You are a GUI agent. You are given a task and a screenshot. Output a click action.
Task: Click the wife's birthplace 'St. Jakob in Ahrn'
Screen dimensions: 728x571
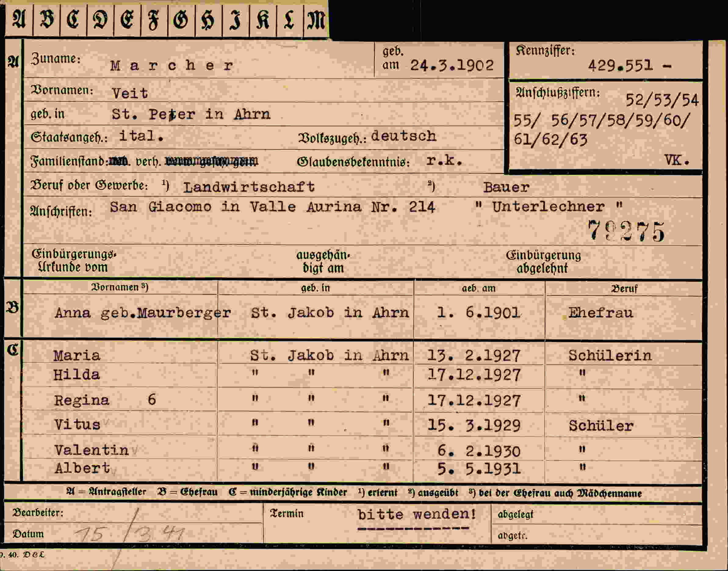[x=330, y=313]
